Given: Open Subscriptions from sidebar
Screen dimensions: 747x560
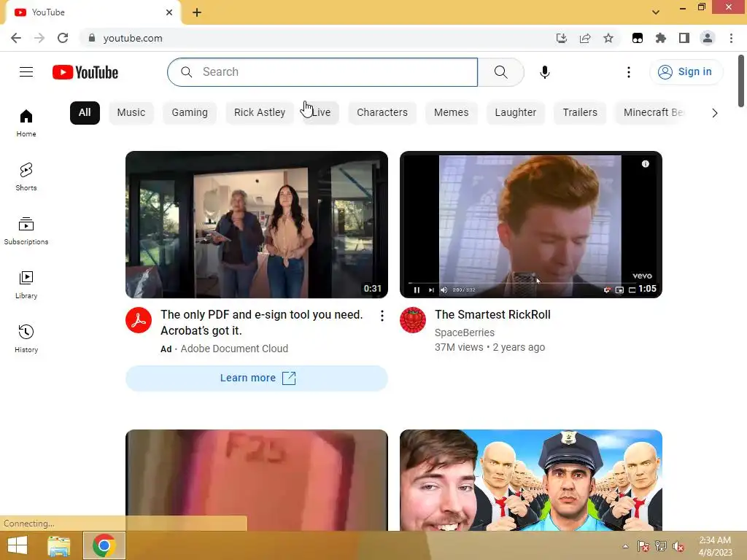Looking at the screenshot, I should (26, 231).
